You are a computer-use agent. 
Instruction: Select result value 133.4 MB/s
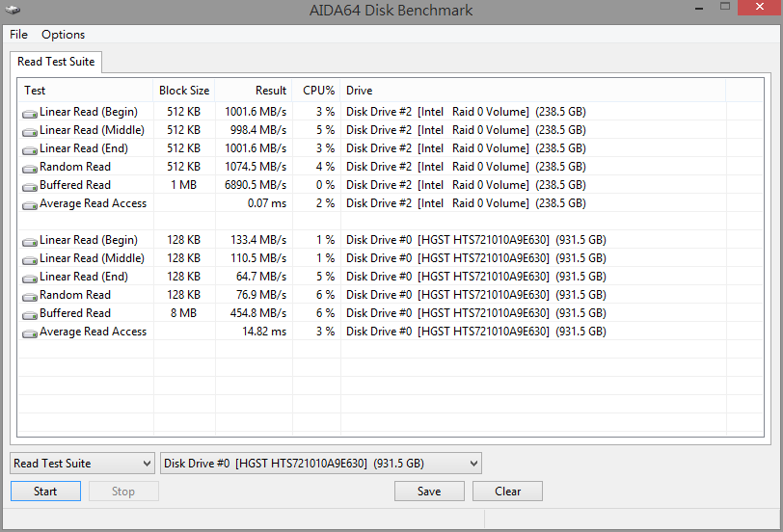(x=258, y=240)
